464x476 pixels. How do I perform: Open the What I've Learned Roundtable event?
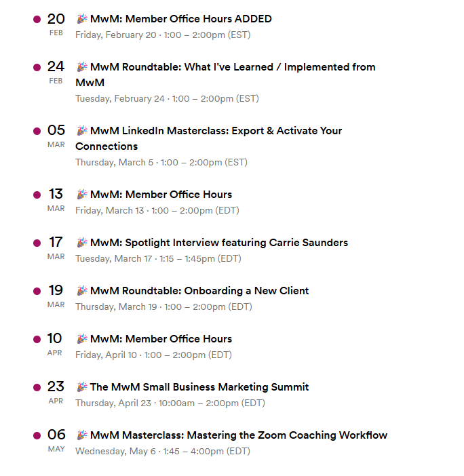pyautogui.click(x=232, y=67)
